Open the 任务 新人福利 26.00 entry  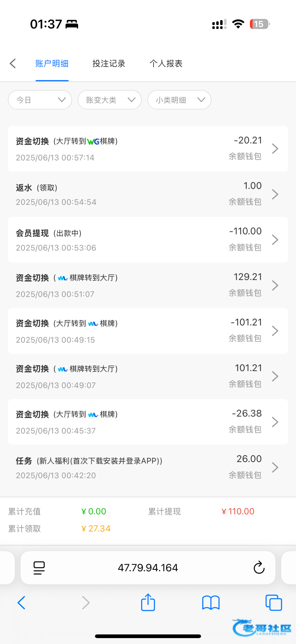[x=148, y=467]
